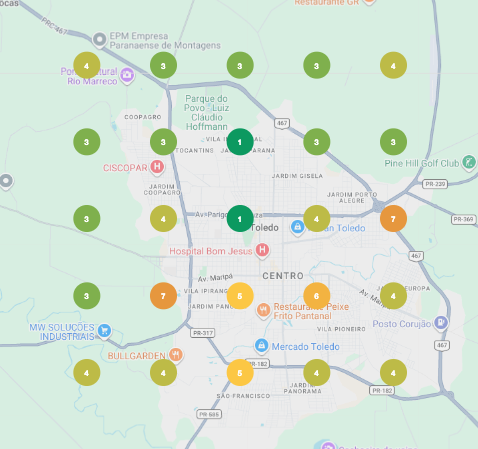Click the PR-317 road shield
This screenshot has width=478, height=449.
pos(203,333)
